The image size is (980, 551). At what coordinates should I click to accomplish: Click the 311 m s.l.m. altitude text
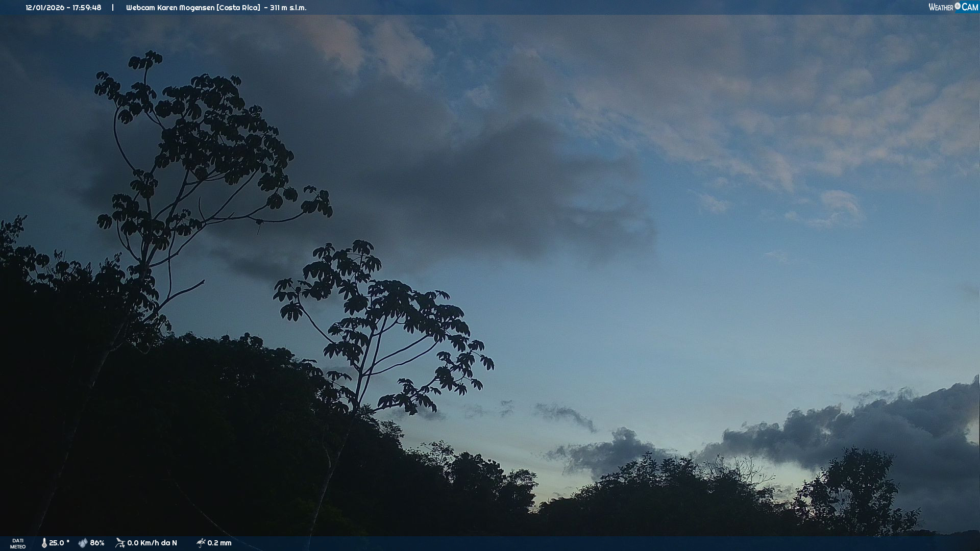pyautogui.click(x=288, y=8)
